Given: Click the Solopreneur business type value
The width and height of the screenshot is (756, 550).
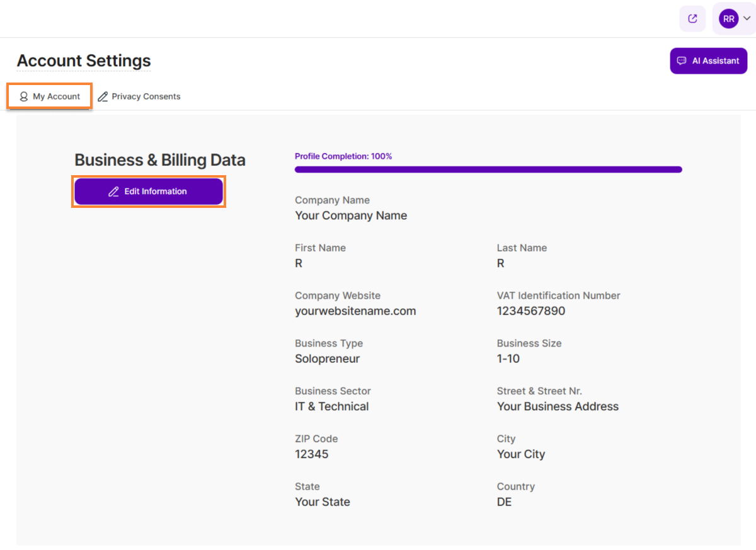Looking at the screenshot, I should pyautogui.click(x=327, y=359).
